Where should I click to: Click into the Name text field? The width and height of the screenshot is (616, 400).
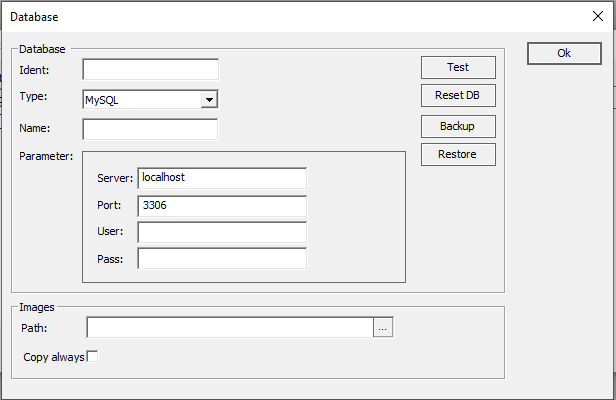pyautogui.click(x=150, y=129)
